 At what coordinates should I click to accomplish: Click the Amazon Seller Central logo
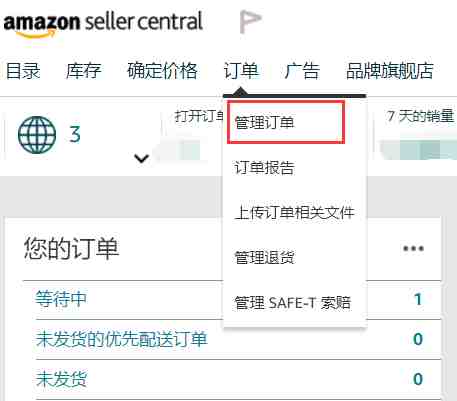(103, 23)
